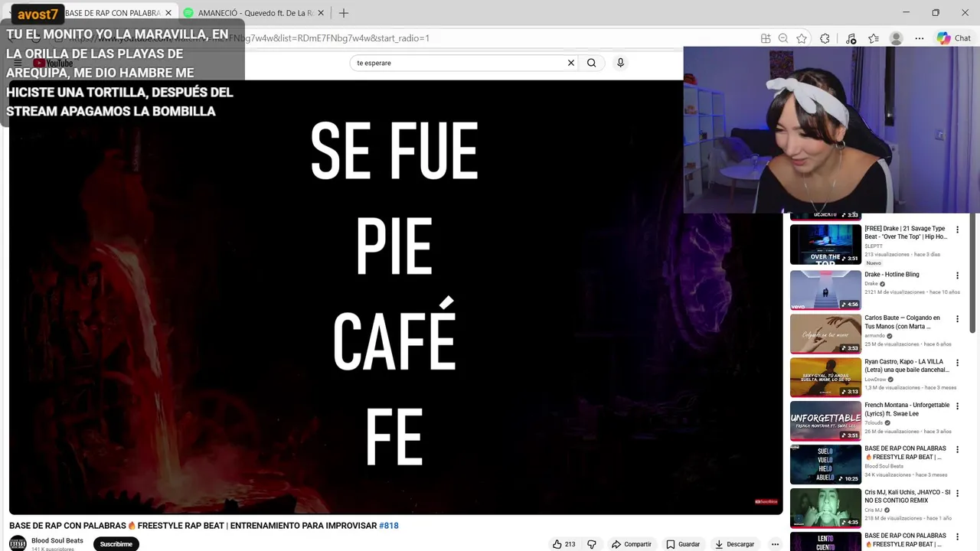The width and height of the screenshot is (980, 551).
Task: Open the LA VILLA lyric video thumbnail
Action: coord(825,377)
